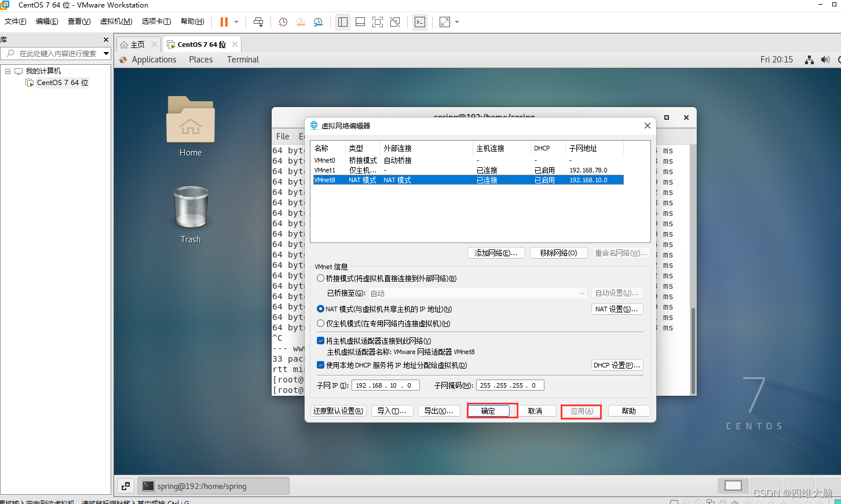Click the terminal window scrollbar
841x504 pixels.
pyautogui.click(x=693, y=350)
